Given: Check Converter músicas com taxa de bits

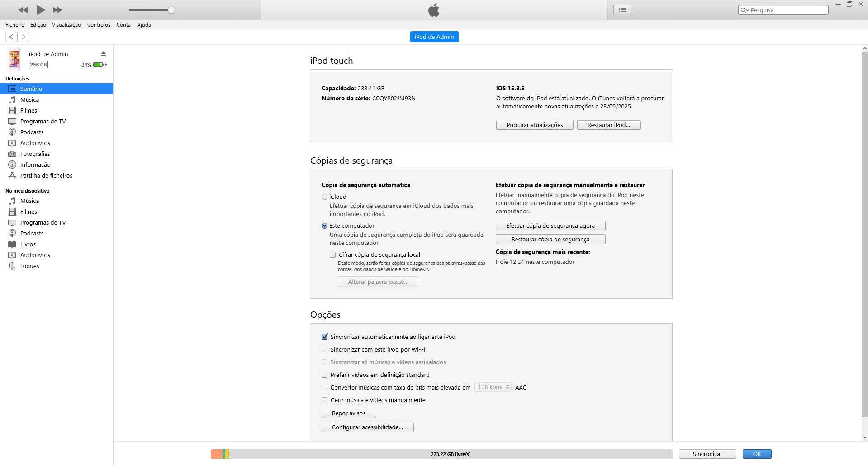Looking at the screenshot, I should point(324,387).
